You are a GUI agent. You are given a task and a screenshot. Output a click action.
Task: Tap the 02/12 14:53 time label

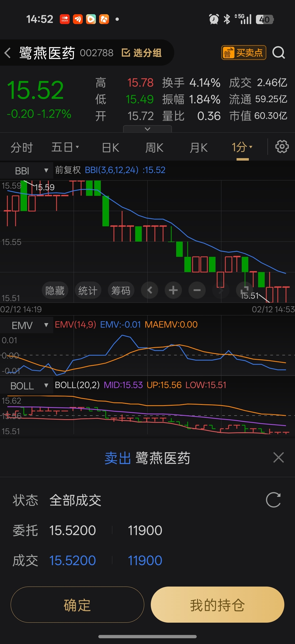click(273, 309)
